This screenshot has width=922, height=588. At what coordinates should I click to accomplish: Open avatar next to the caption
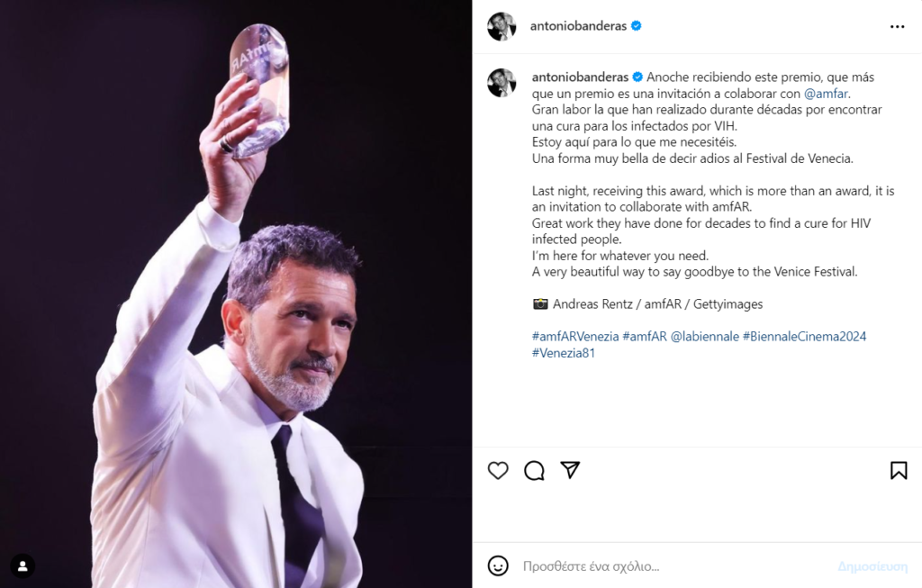pos(502,82)
